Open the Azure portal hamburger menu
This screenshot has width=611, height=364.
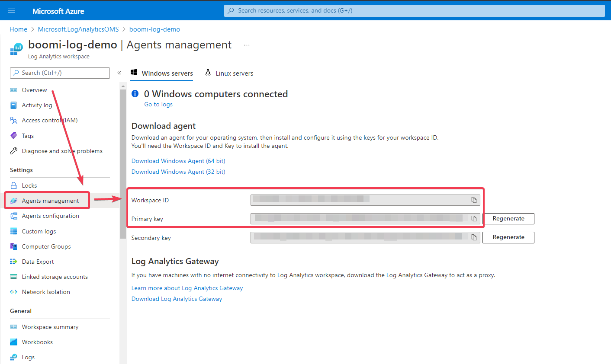point(11,10)
